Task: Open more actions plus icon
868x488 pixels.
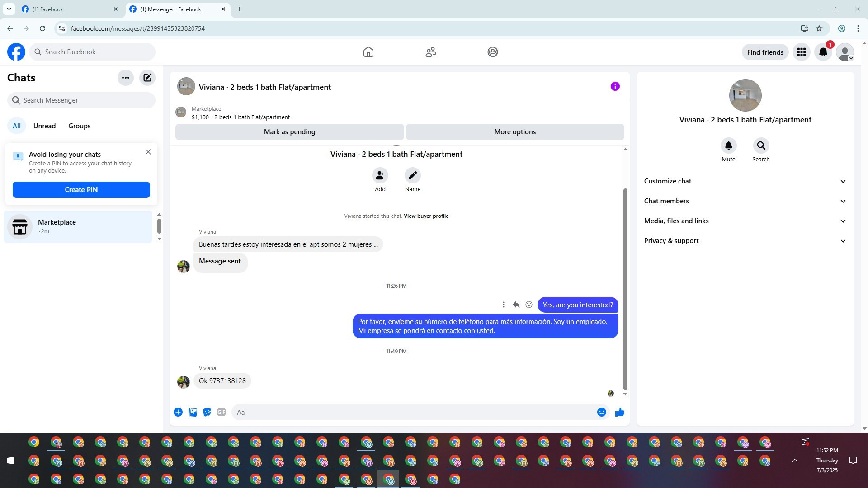Action: (x=178, y=412)
